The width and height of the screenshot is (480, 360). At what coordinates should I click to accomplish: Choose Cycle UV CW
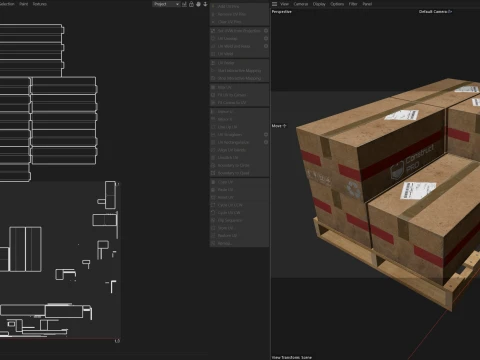pos(239,212)
